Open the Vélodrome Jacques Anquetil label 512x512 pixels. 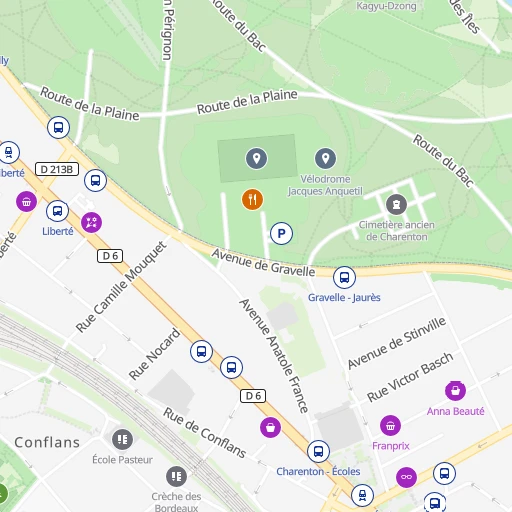325,185
